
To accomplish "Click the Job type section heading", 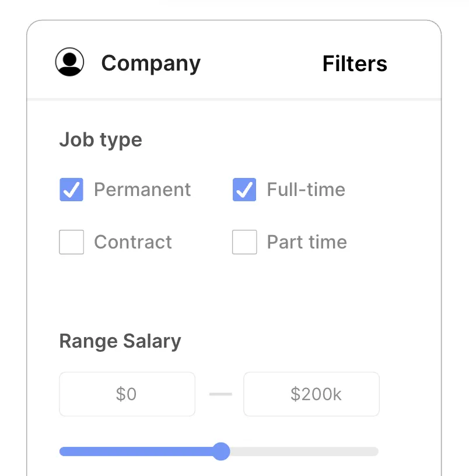I will [100, 140].
